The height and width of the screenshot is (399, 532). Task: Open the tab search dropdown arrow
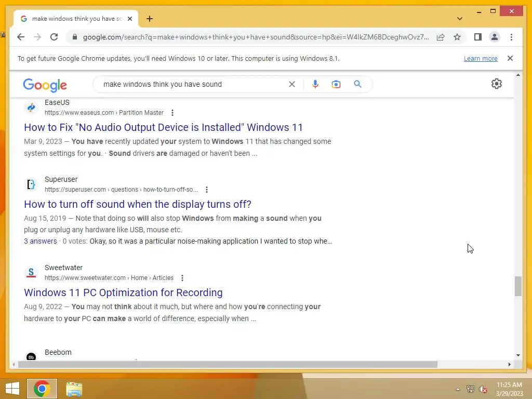click(x=459, y=19)
